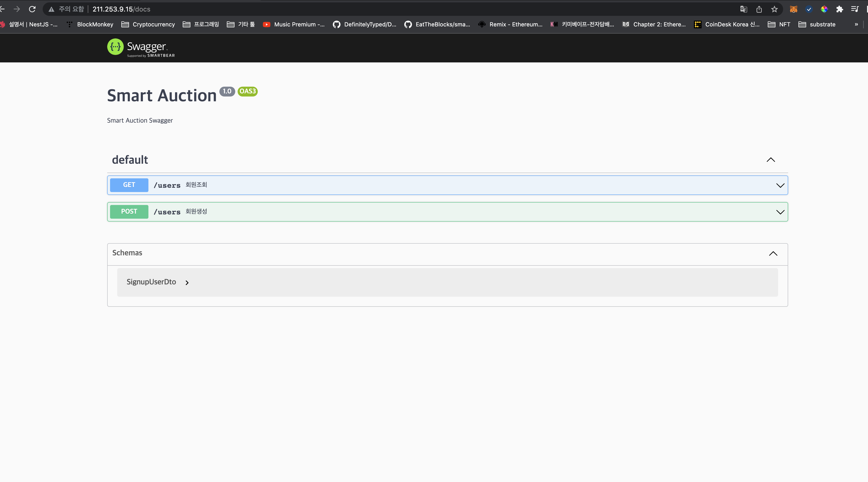Click the Google Translate page icon

tap(744, 9)
